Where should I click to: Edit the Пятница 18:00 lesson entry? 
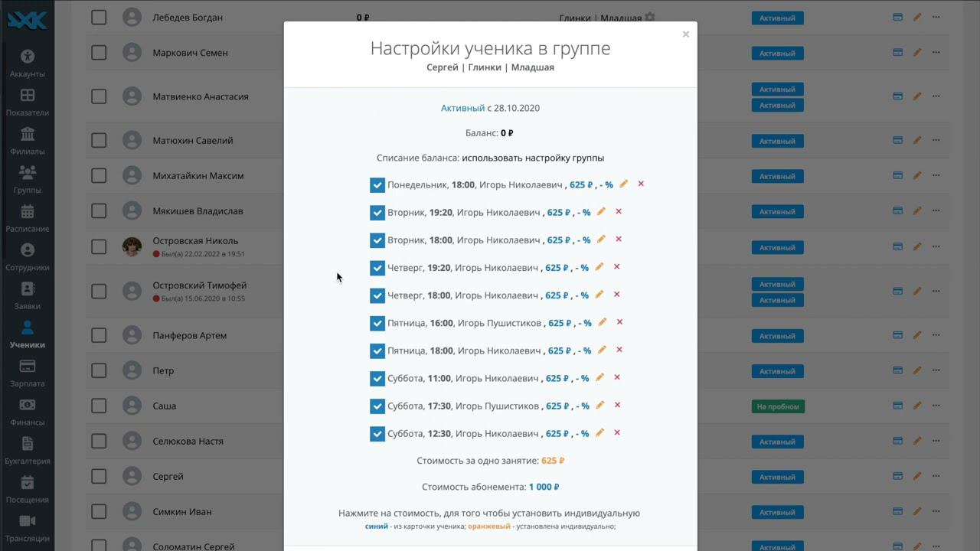point(602,349)
